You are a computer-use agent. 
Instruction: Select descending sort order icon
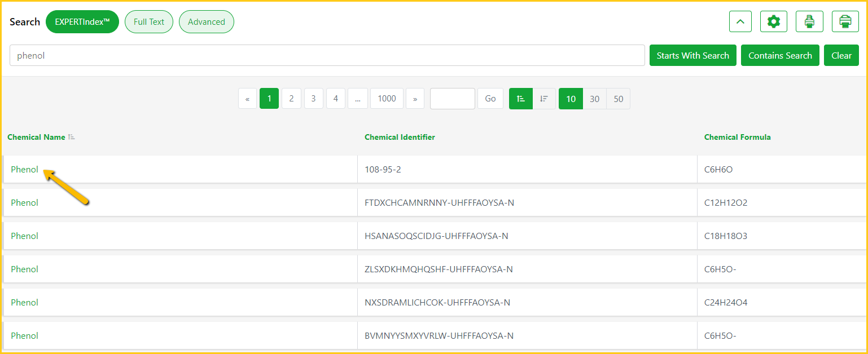click(x=544, y=99)
